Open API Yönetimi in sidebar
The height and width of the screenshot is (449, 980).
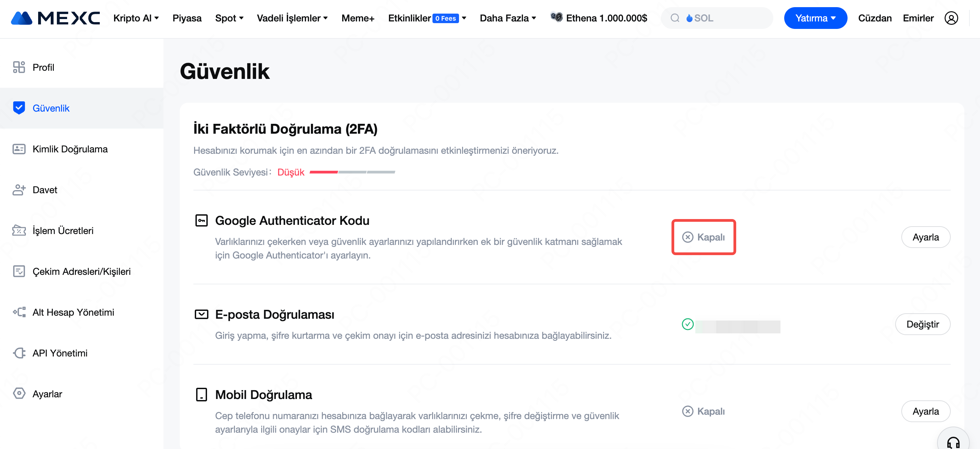[81, 353]
